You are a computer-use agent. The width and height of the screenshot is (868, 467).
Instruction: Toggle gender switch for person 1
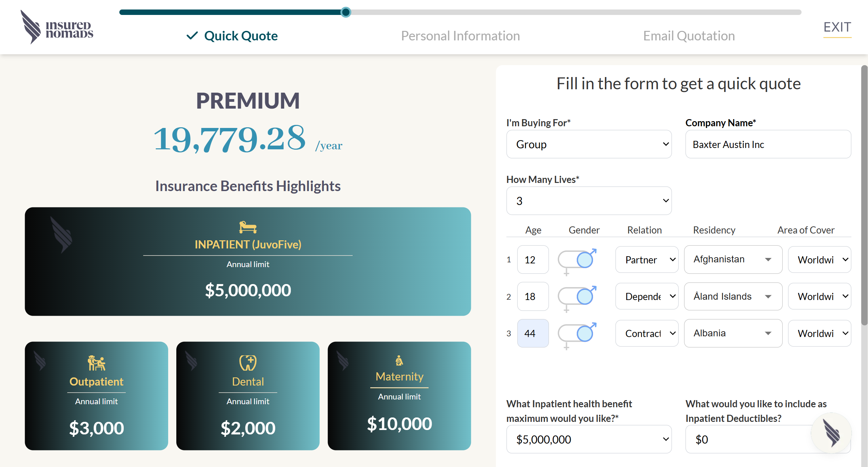click(x=576, y=260)
